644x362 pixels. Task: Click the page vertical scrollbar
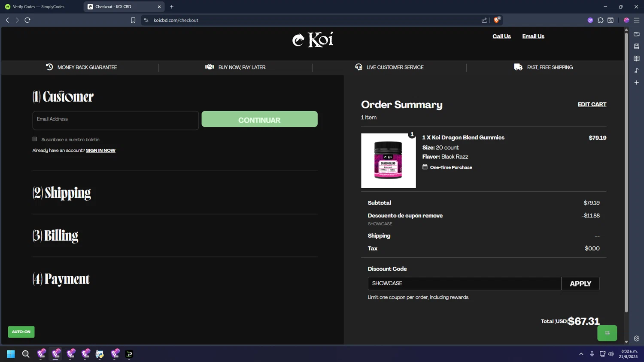tap(626, 172)
